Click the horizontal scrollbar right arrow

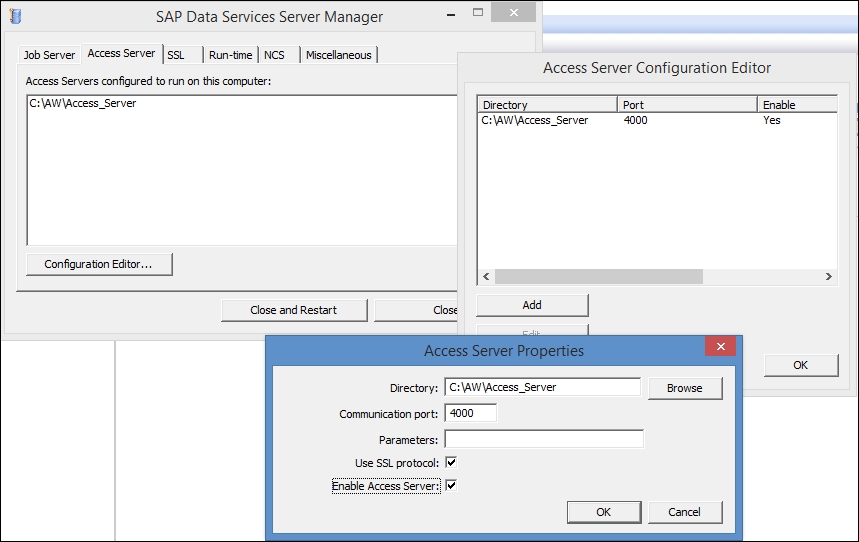828,276
